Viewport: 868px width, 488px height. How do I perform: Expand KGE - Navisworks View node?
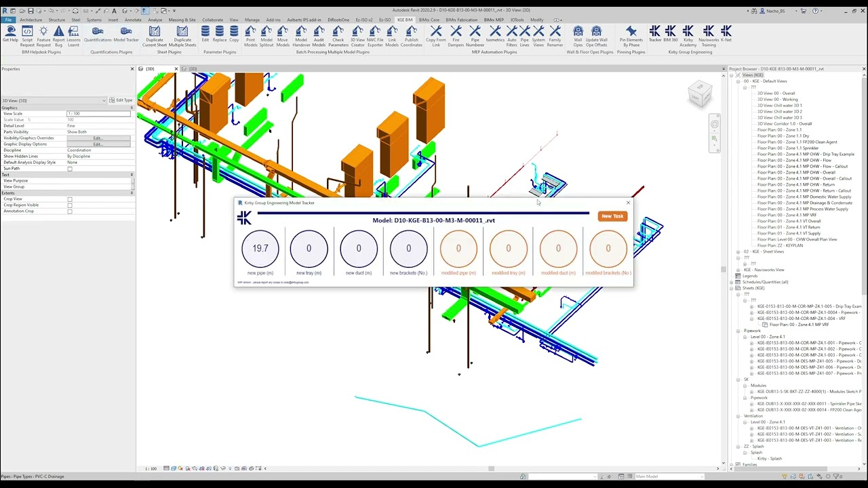click(738, 270)
